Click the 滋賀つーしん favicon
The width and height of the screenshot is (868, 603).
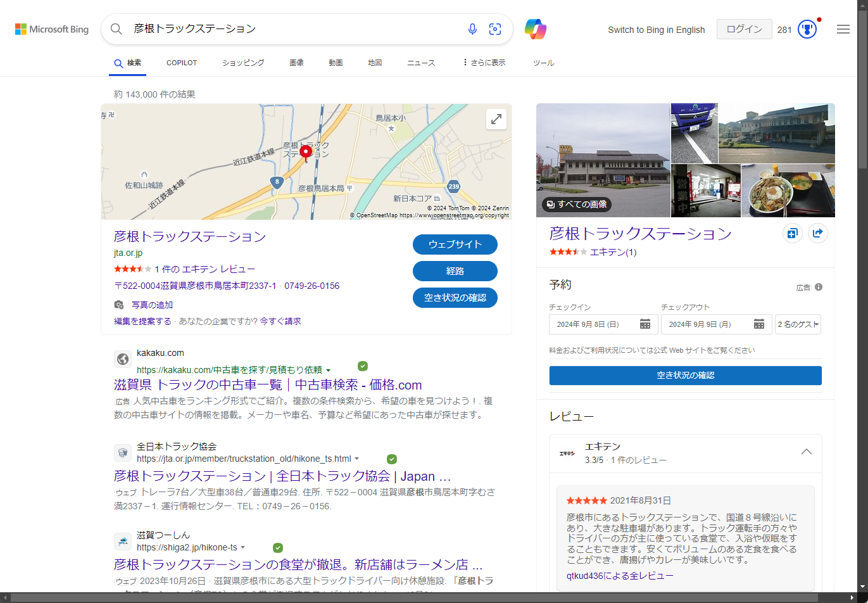(x=123, y=542)
